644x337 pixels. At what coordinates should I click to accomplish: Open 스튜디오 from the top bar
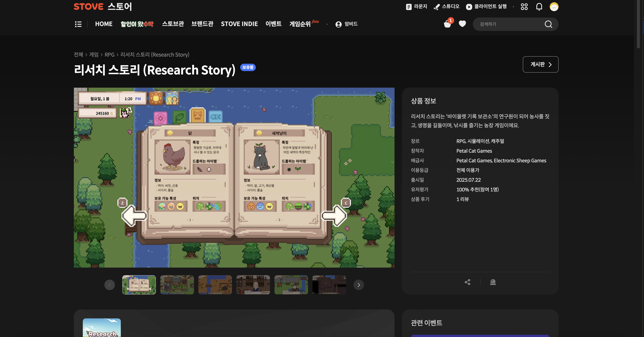pos(447,7)
